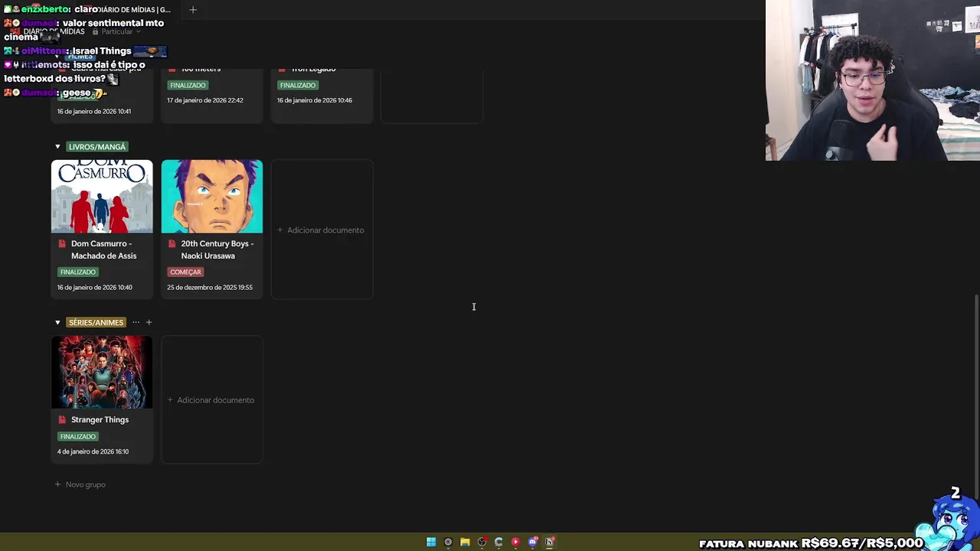
Task: Open File Explorer from the taskbar
Action: pos(465,542)
